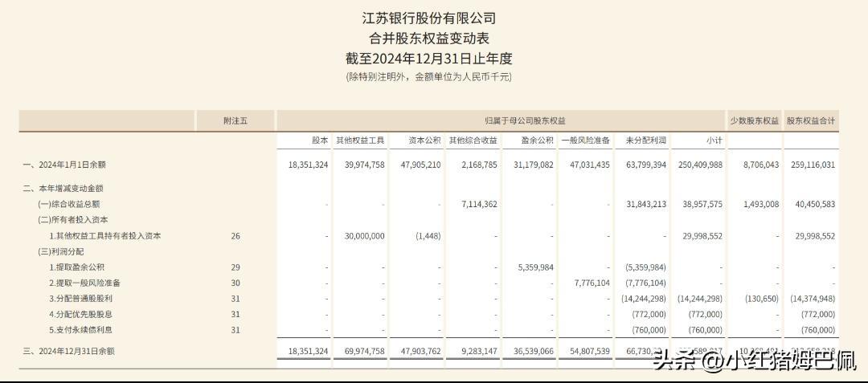Click the heading 合并股东权益变动表

pyautogui.click(x=429, y=39)
